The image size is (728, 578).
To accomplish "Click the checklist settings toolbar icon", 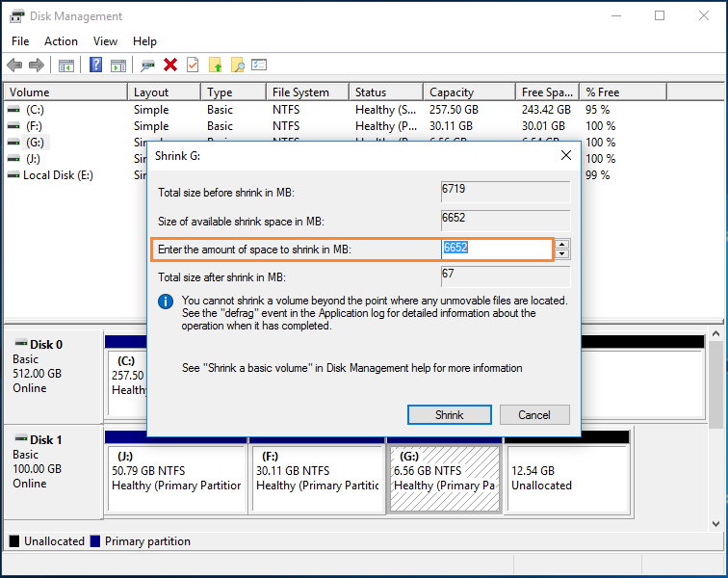I will 259,65.
